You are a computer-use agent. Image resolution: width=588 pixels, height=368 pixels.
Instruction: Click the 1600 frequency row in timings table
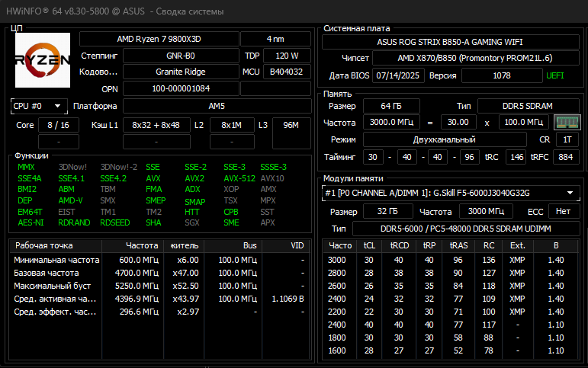pos(451,350)
